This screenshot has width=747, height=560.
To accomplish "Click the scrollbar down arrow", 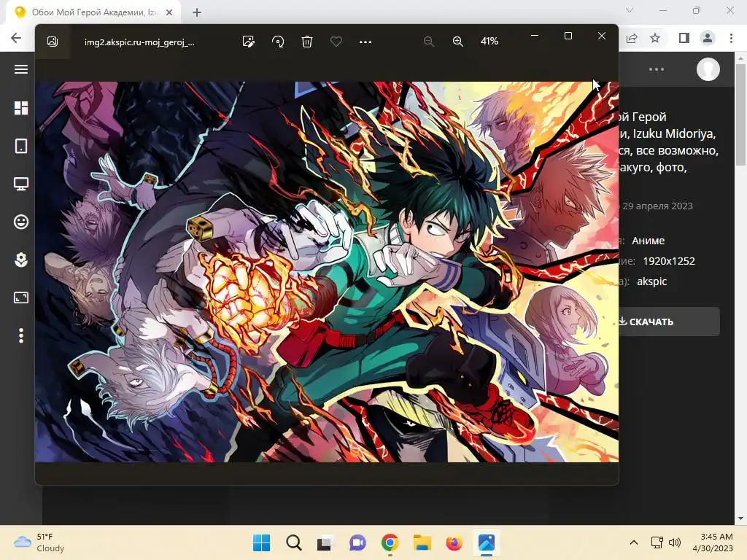I will (x=740, y=518).
